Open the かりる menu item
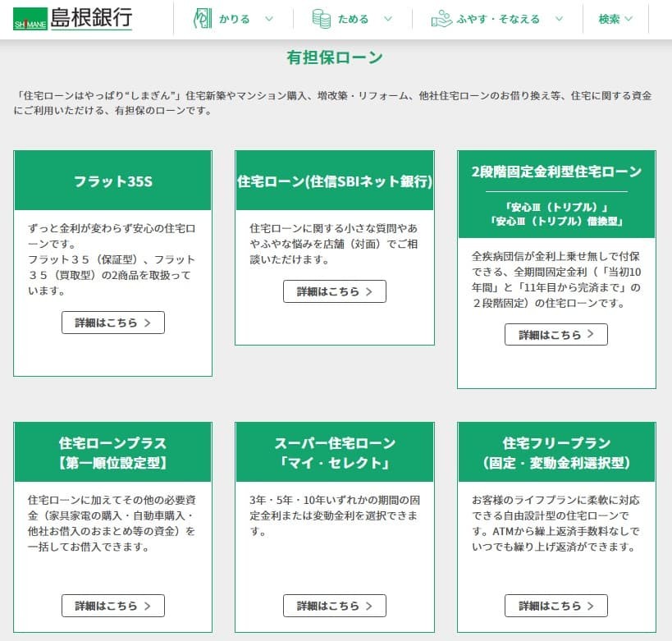Image resolution: width=672 pixels, height=641 pixels. pos(235,19)
